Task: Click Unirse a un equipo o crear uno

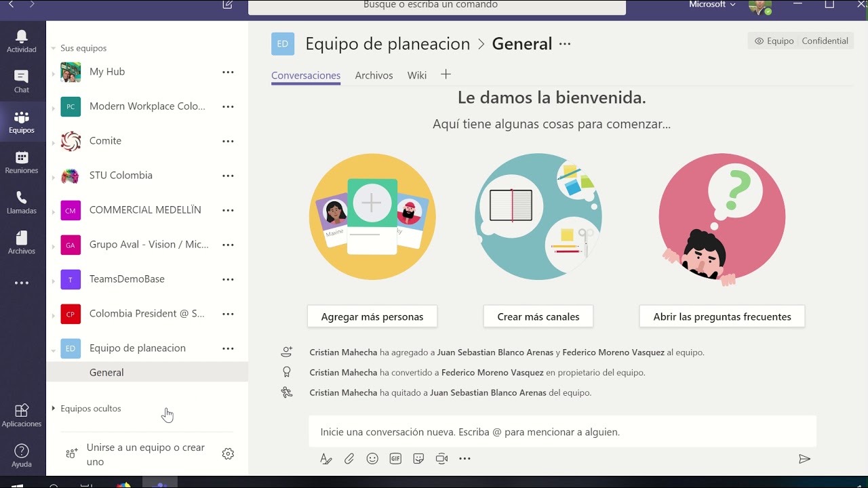Action: (x=146, y=455)
